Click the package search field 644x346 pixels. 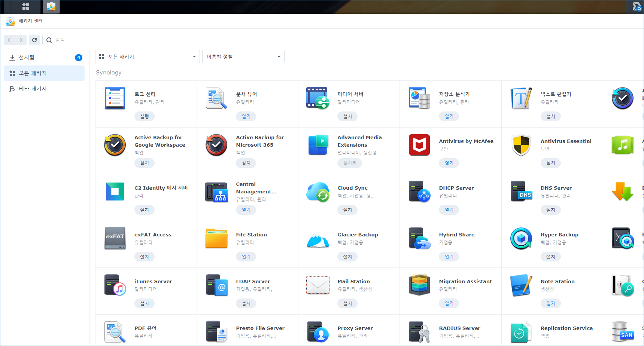343,40
